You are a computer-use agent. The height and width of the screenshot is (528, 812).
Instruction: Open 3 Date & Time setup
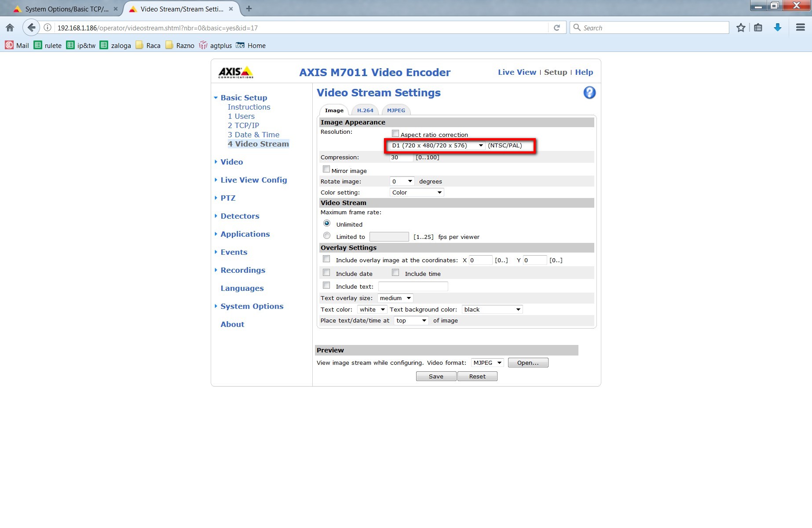253,135
